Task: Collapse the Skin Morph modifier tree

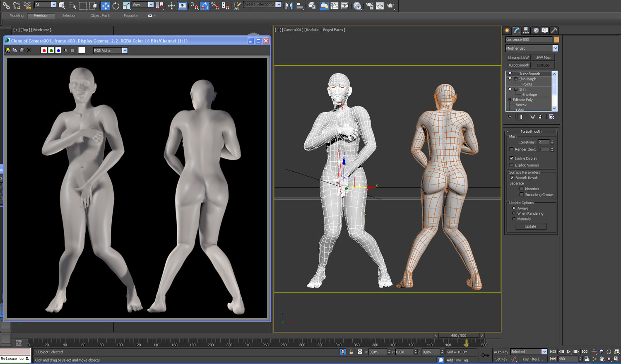Action: point(516,79)
